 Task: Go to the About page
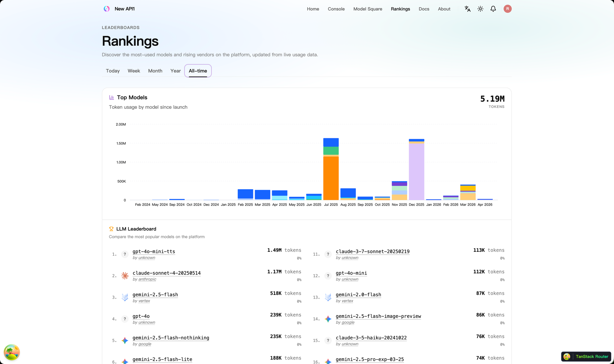click(444, 9)
